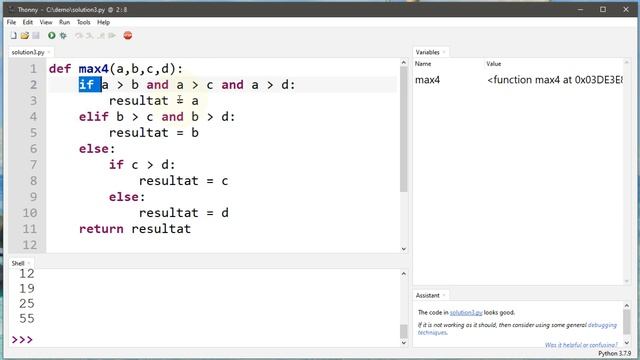Viewport: 640px width, 360px height.
Task: Click the Step into debugger icon
Action: [89, 36]
